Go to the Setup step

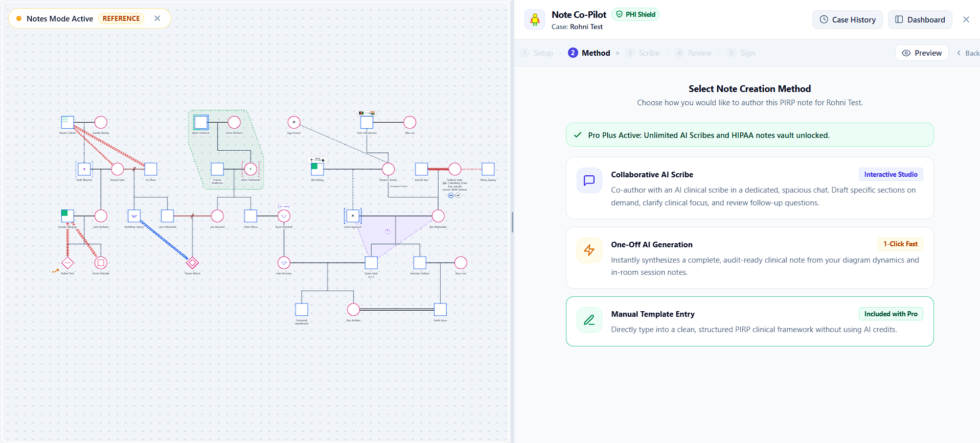click(537, 53)
